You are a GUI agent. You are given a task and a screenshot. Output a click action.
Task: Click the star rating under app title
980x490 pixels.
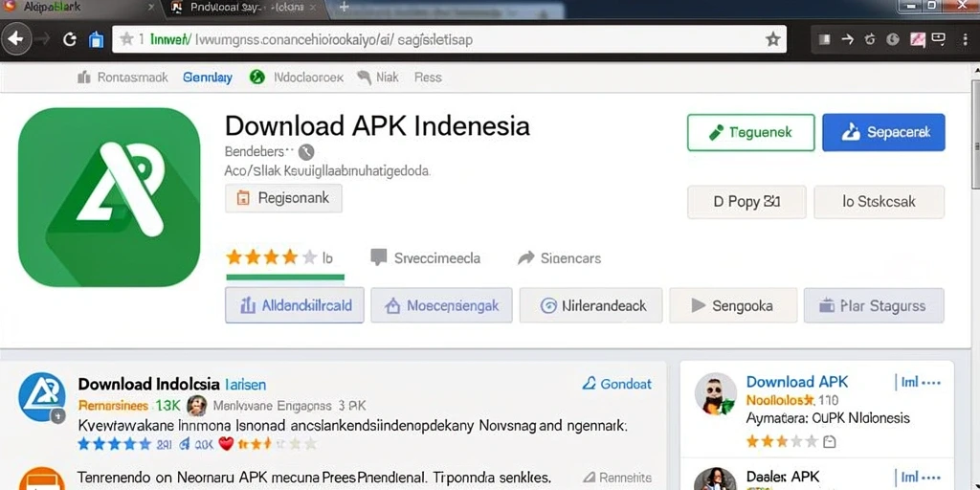tap(271, 256)
